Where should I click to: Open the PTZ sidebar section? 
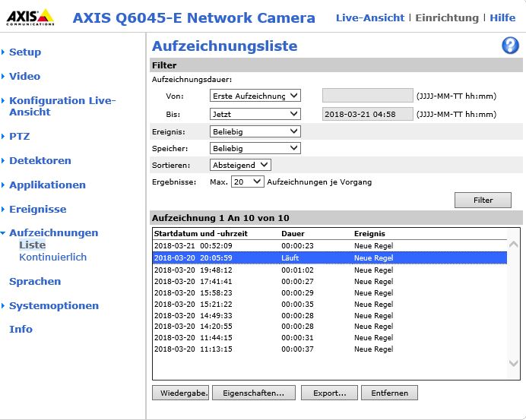point(20,137)
